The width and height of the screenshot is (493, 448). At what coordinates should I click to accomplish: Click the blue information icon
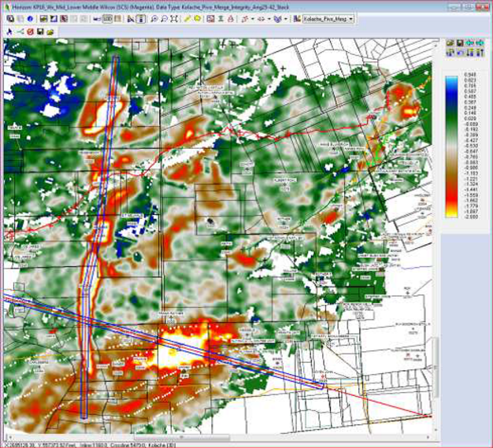click(30, 19)
